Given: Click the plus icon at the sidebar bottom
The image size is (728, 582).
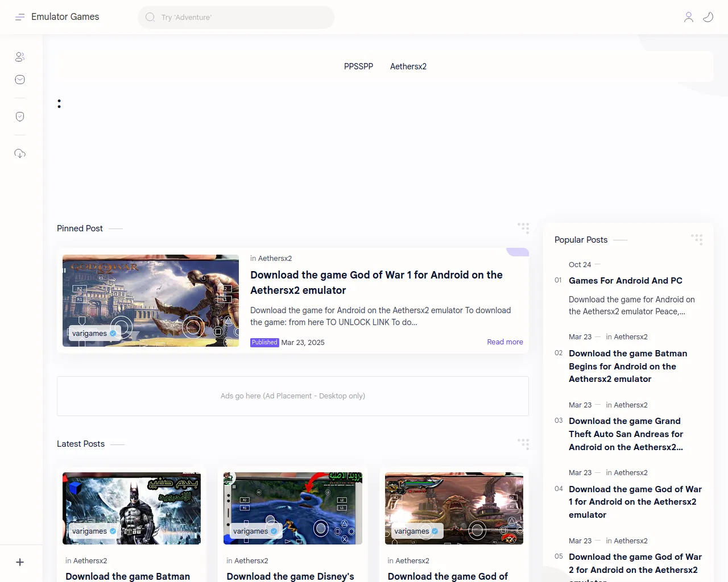Looking at the screenshot, I should pyautogui.click(x=20, y=562).
